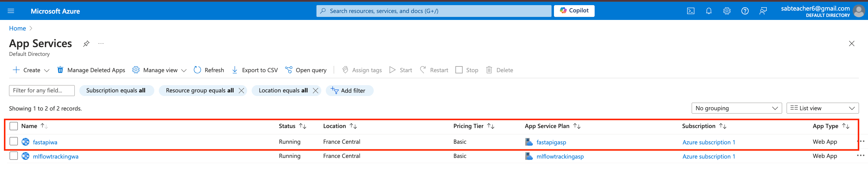Open the mlflowtrackingasp service plan link
The width and height of the screenshot is (868, 183).
560,157
